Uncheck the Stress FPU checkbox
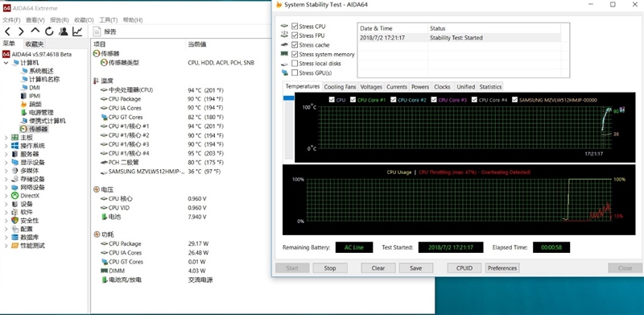 point(295,35)
